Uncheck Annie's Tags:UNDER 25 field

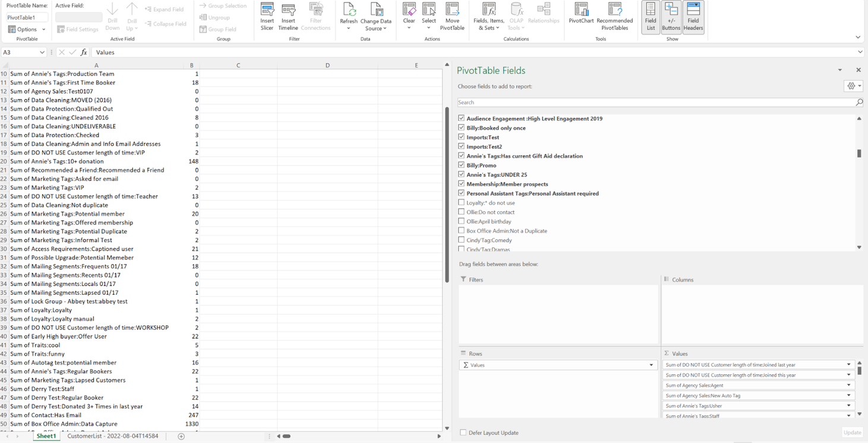[461, 174]
